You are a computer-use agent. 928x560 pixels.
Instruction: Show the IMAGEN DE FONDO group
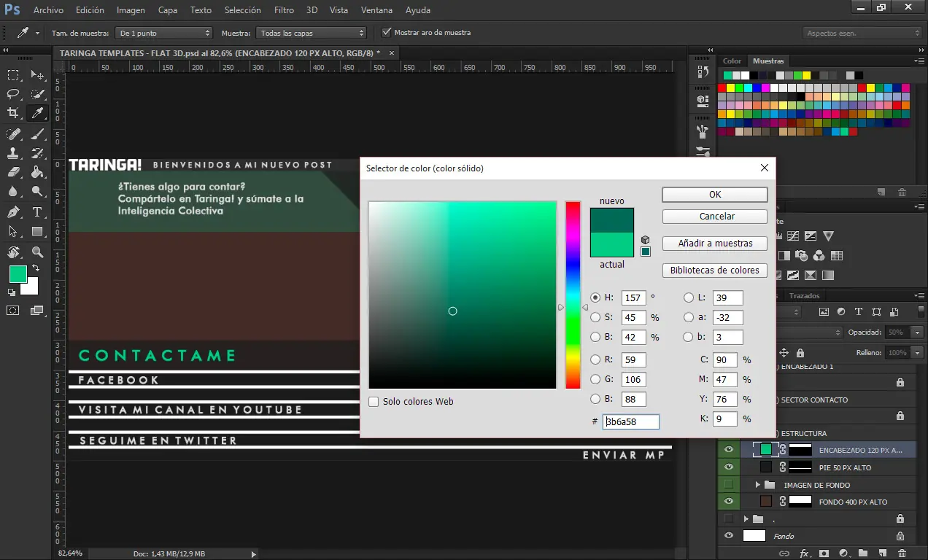click(728, 485)
